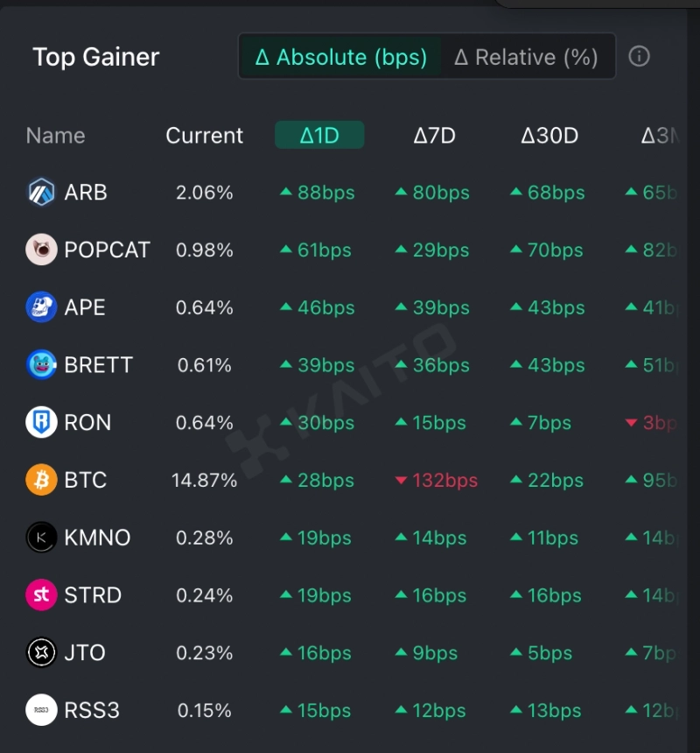Screen dimensions: 700x753
Task: Click the pink STRD icon
Action: point(41,595)
